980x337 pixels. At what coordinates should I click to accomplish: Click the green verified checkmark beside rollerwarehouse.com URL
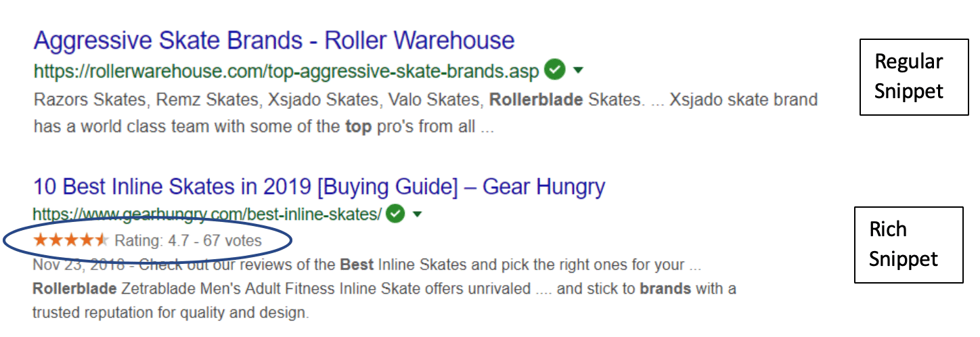click(556, 70)
